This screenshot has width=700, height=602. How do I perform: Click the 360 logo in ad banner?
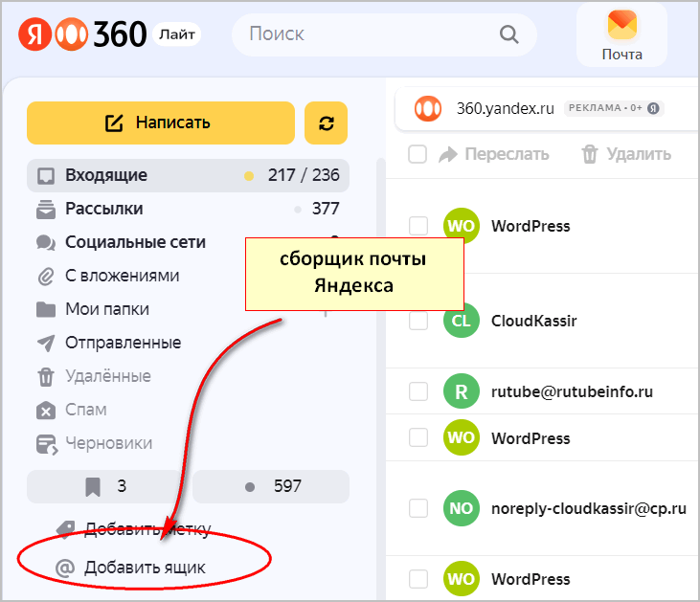click(428, 108)
